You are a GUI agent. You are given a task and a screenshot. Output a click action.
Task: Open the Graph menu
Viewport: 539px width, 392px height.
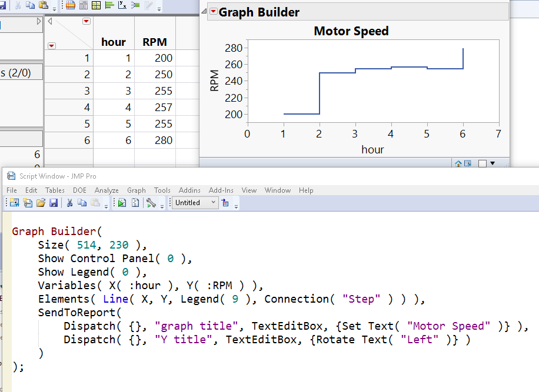point(137,190)
